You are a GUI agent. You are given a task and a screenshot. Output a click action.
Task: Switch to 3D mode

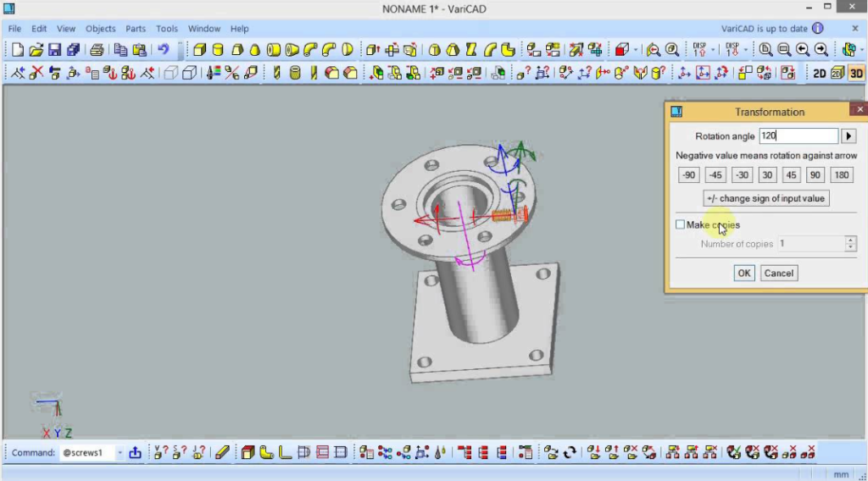point(856,73)
